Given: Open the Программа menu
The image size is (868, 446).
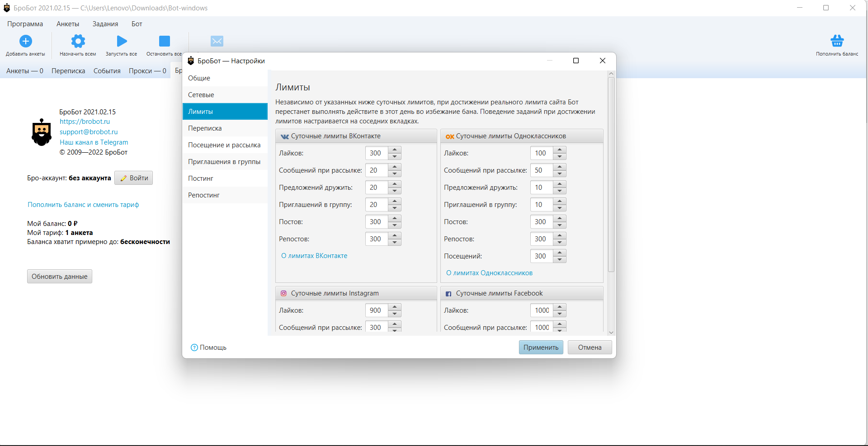Looking at the screenshot, I should point(25,24).
